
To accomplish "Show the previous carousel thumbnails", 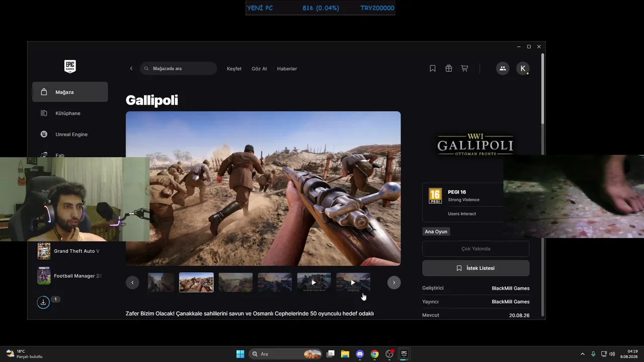I will click(x=132, y=283).
